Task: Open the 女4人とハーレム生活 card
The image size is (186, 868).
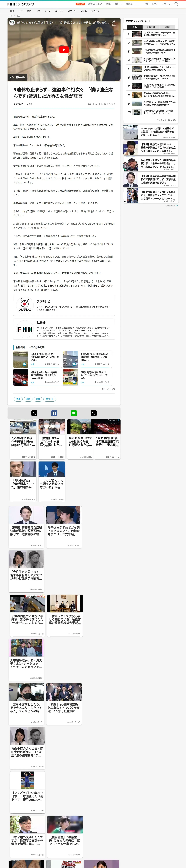Action: [52, 439]
